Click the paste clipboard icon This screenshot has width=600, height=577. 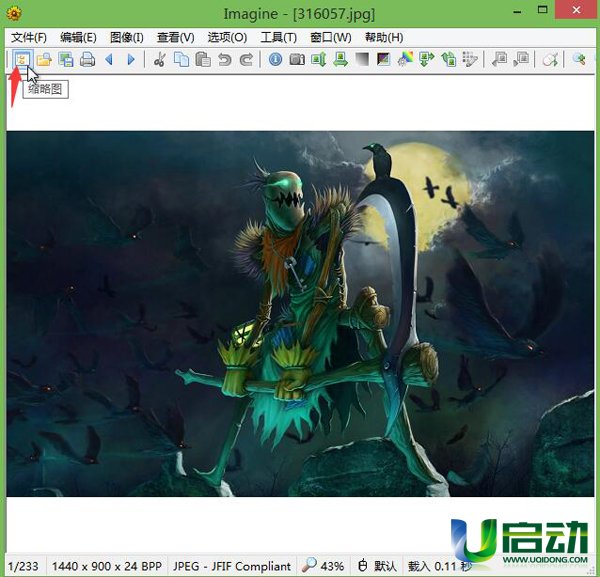click(203, 59)
